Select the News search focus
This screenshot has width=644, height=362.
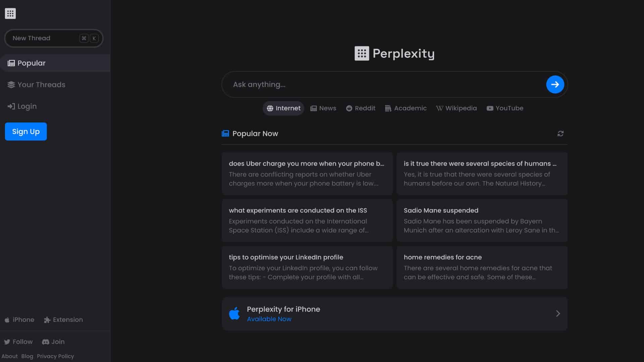click(x=323, y=108)
